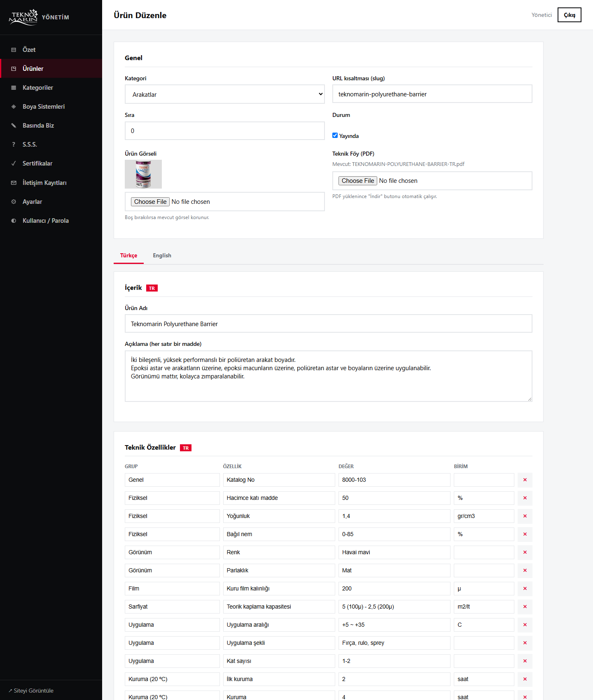Go to Boya Sistemleri page

click(51, 107)
